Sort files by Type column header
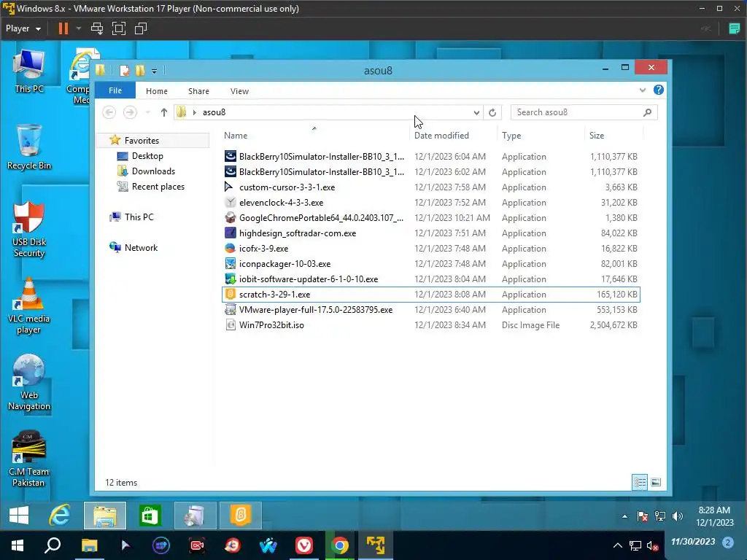The width and height of the screenshot is (747, 560). click(511, 136)
